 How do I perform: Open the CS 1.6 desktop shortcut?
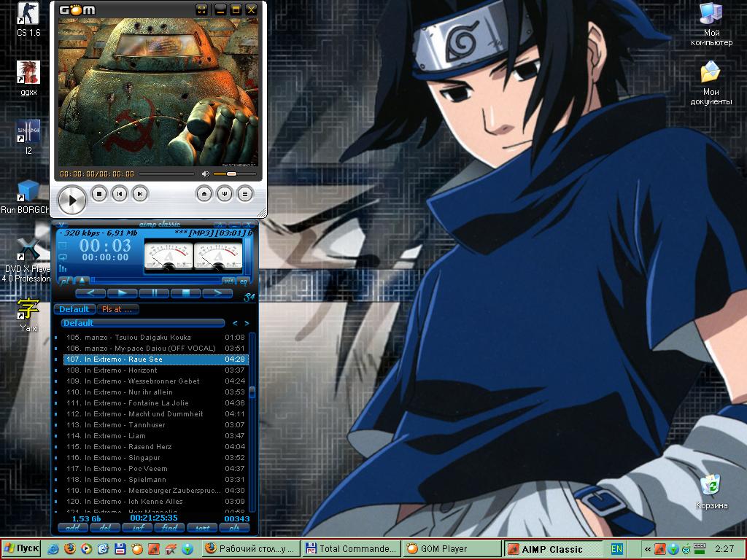(28, 19)
